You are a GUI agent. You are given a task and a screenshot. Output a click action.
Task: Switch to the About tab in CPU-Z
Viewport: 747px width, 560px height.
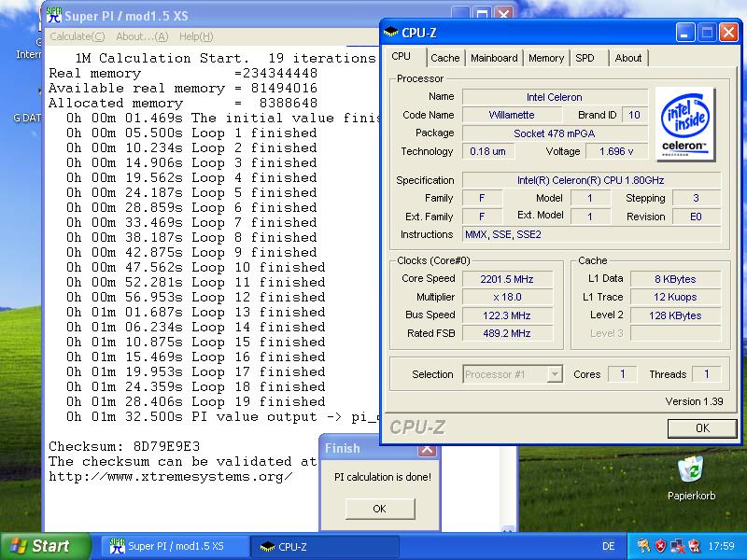coord(627,58)
